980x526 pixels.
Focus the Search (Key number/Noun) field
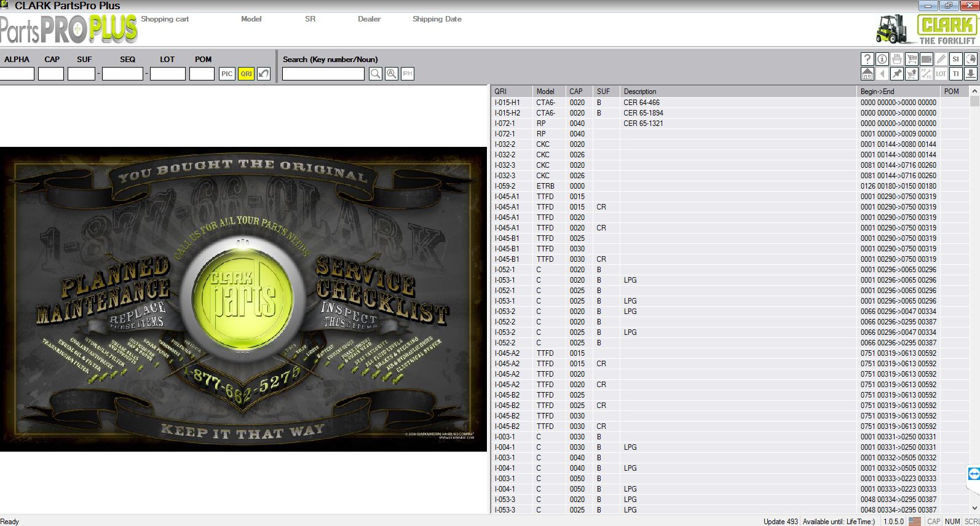323,74
